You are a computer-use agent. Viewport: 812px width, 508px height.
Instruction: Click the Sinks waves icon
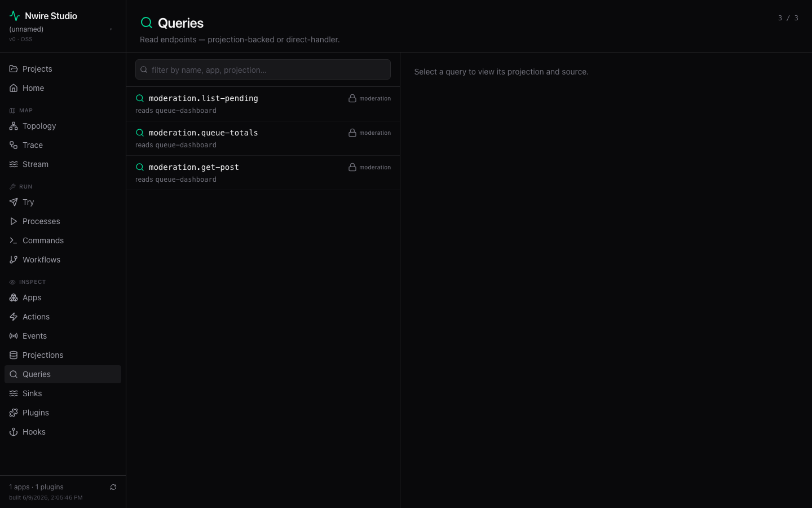click(x=14, y=393)
